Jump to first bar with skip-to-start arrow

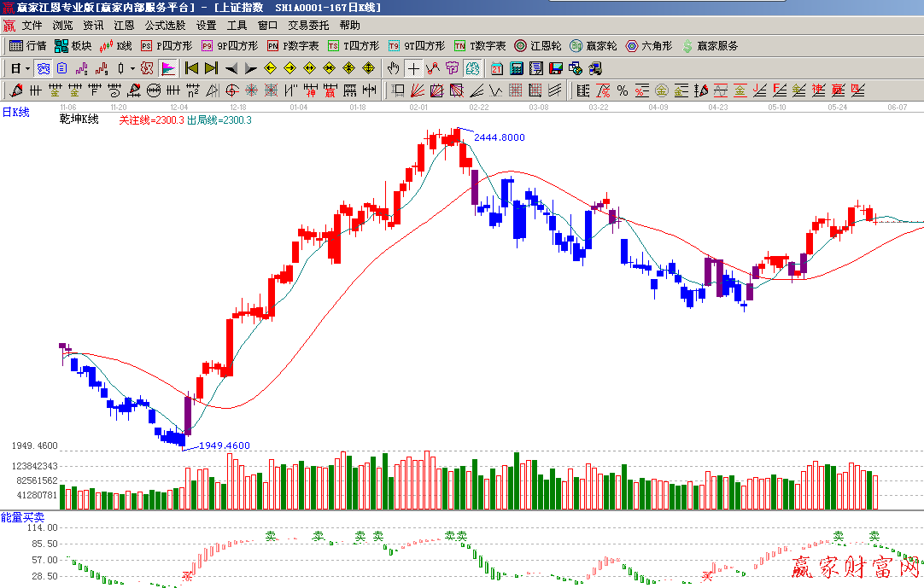click(x=191, y=68)
